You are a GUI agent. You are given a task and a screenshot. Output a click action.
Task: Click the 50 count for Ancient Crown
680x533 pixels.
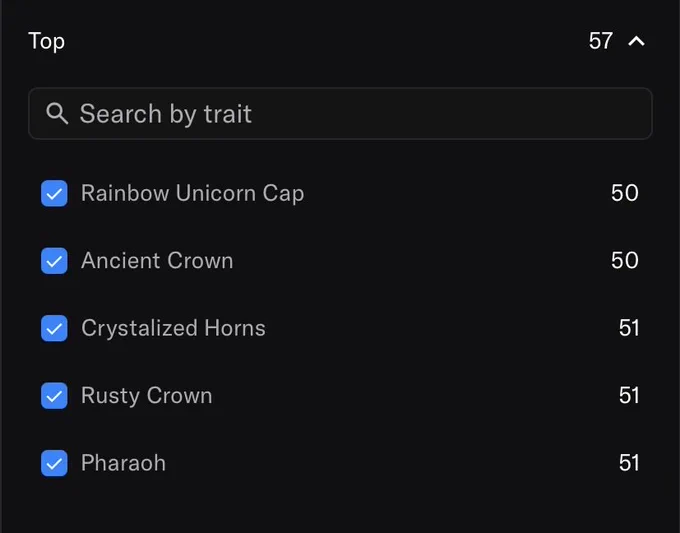[624, 261]
